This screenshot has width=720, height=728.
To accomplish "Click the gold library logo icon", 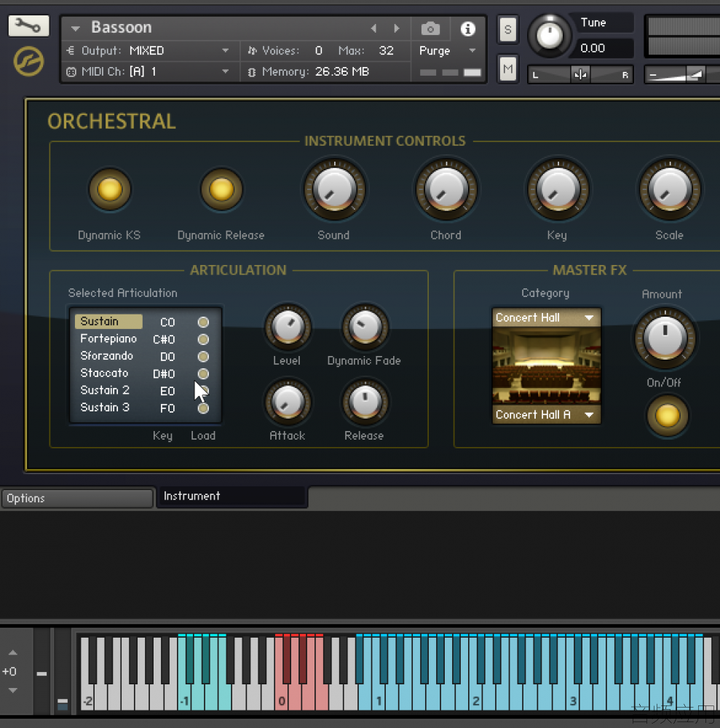I will coord(29,61).
